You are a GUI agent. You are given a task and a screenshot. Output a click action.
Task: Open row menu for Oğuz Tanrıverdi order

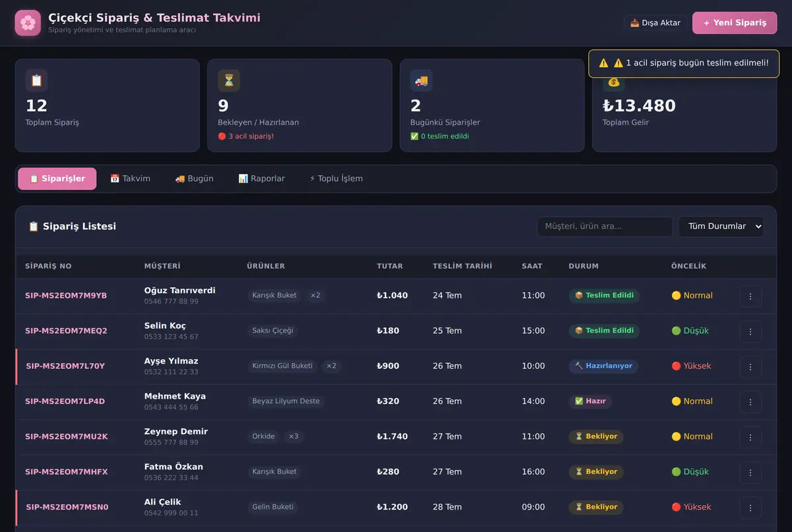point(750,296)
